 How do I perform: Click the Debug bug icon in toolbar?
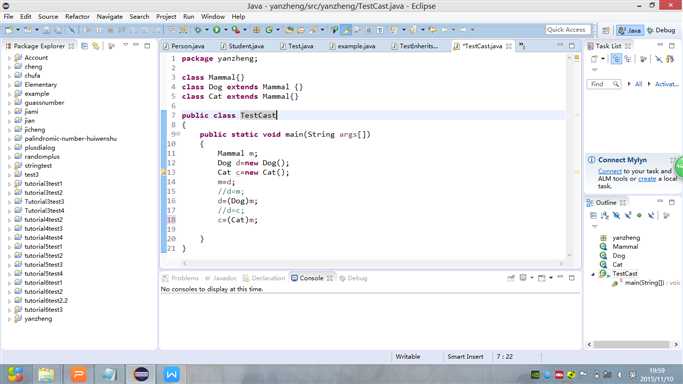(x=198, y=30)
